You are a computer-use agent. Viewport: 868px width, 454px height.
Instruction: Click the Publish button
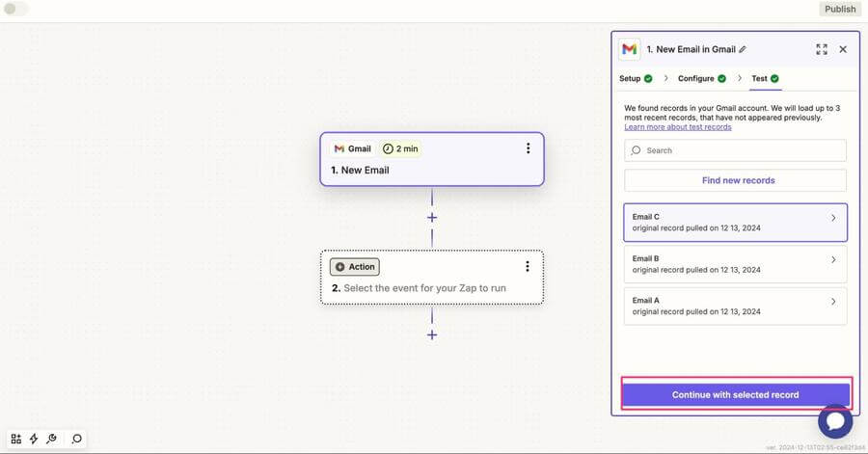(840, 9)
